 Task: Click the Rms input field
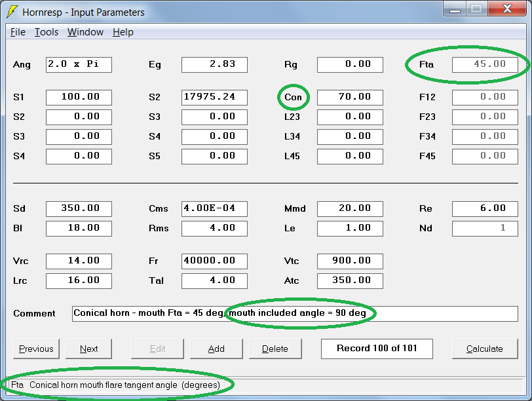tap(214, 228)
